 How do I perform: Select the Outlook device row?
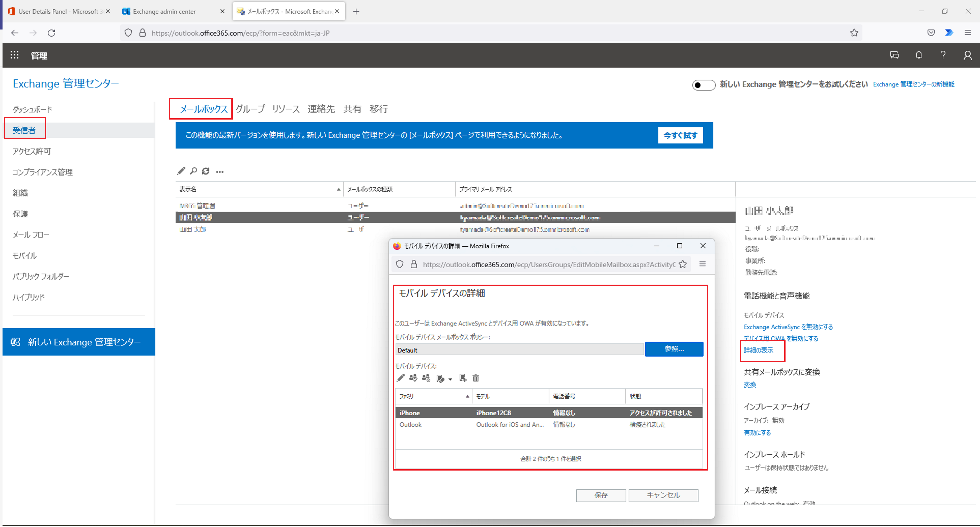[549, 424]
